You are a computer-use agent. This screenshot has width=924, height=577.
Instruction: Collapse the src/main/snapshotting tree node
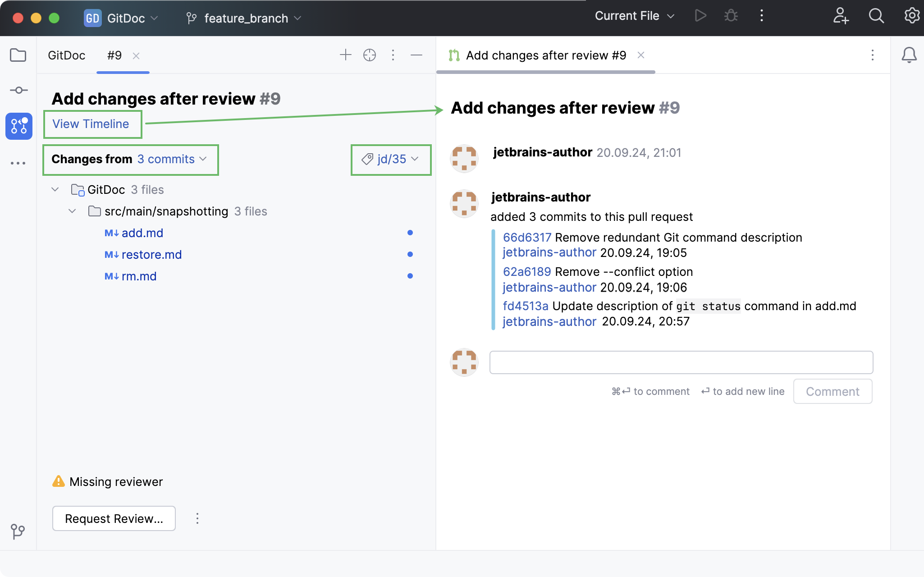[72, 211]
